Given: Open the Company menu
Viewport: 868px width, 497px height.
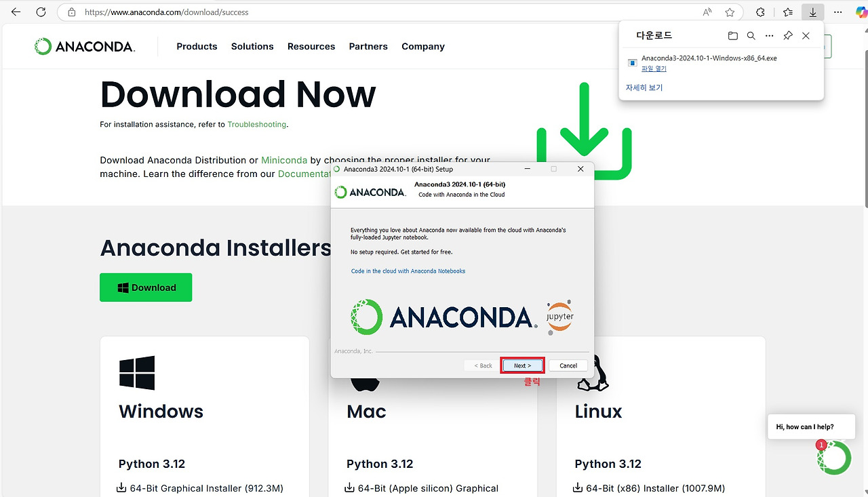Looking at the screenshot, I should coord(423,47).
